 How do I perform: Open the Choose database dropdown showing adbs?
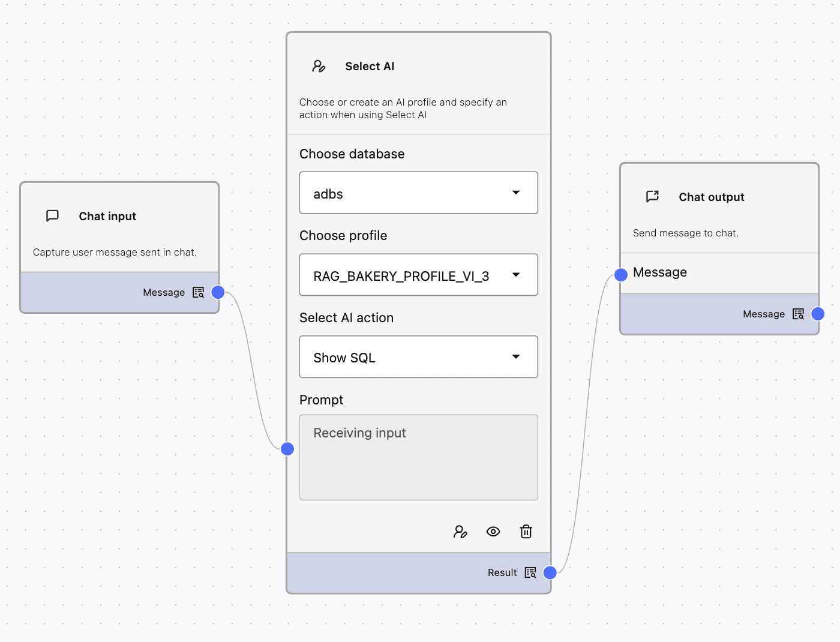click(418, 193)
